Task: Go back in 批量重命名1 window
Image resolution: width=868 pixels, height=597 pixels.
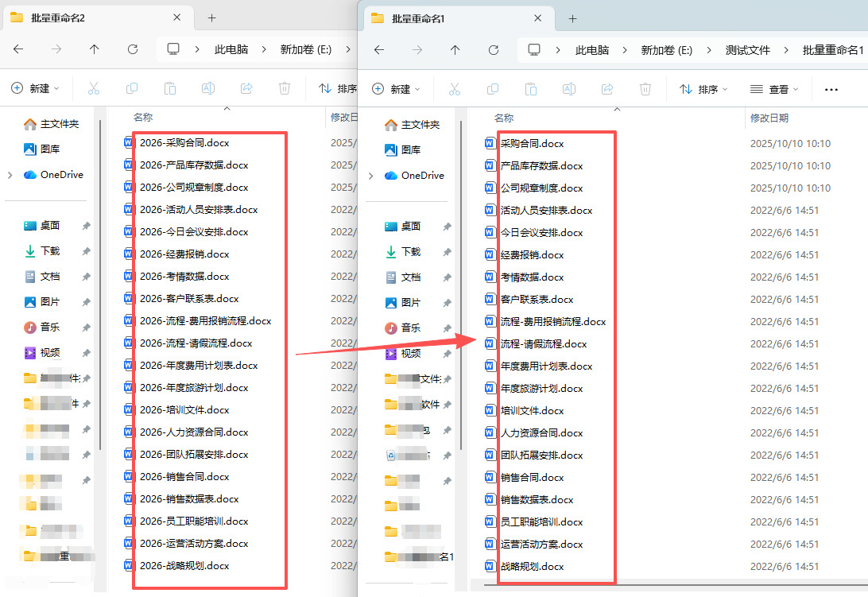Action: [x=379, y=50]
